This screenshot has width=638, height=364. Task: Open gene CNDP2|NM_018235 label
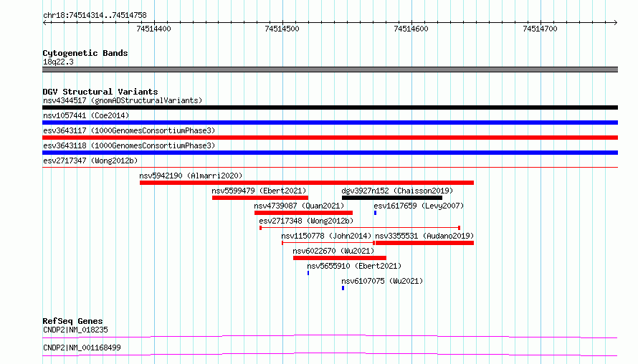pyautogui.click(x=75, y=330)
